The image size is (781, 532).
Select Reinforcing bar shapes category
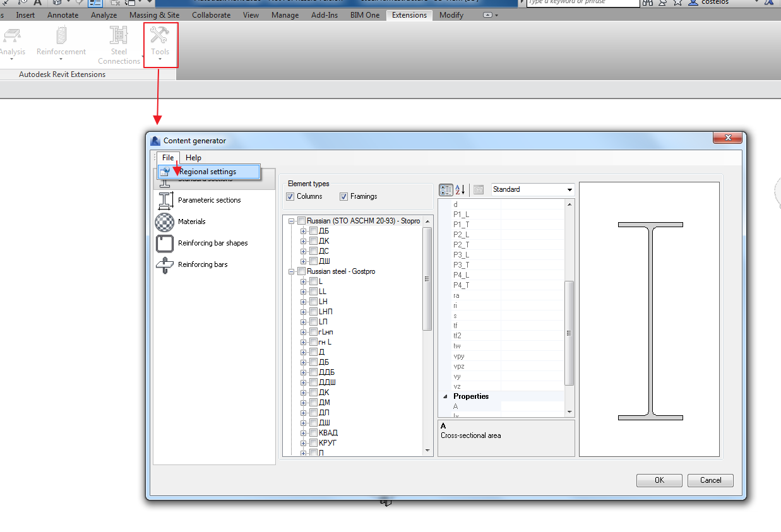212,243
